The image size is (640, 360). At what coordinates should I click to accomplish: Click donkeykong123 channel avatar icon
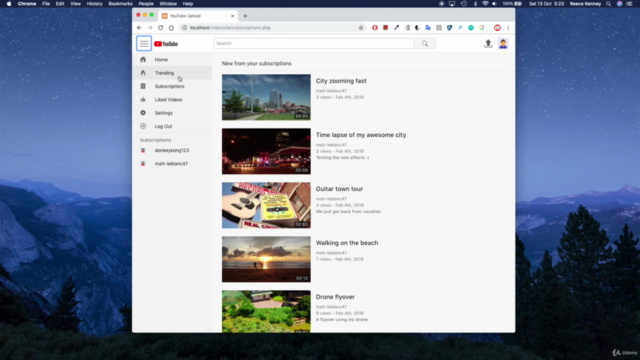pyautogui.click(x=143, y=150)
